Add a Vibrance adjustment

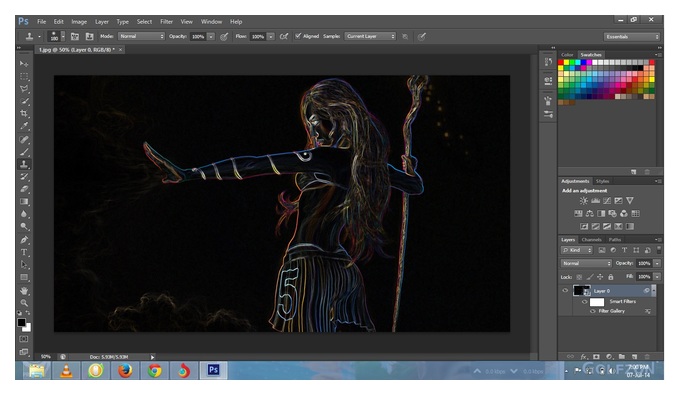coord(630,201)
